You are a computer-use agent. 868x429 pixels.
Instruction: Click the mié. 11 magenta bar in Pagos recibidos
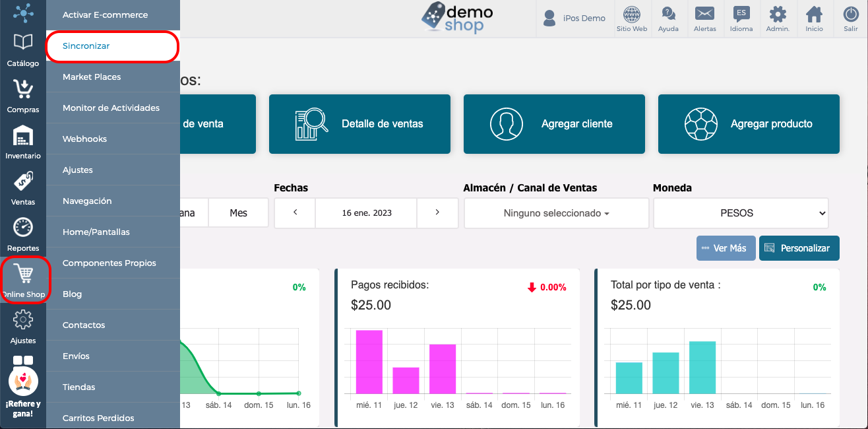(x=369, y=362)
